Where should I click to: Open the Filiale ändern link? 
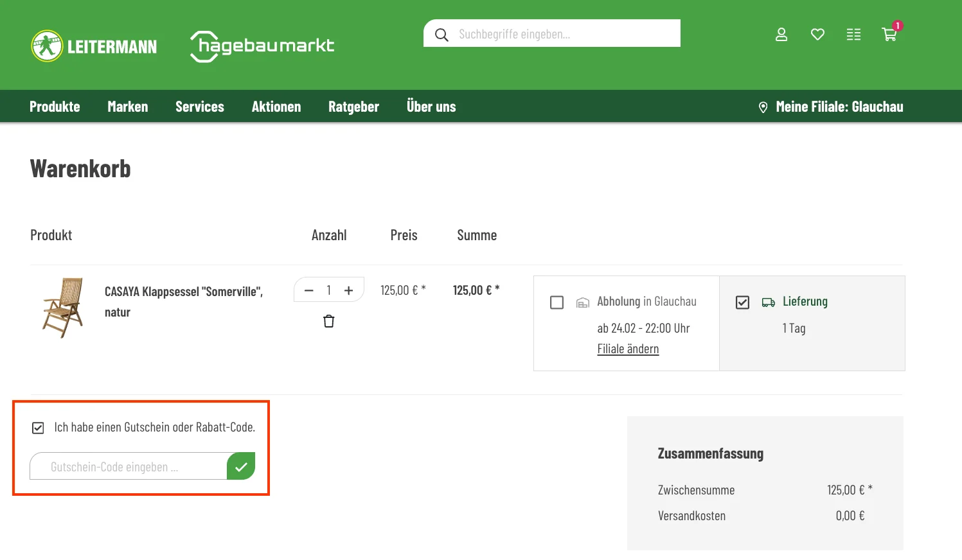pyautogui.click(x=628, y=348)
